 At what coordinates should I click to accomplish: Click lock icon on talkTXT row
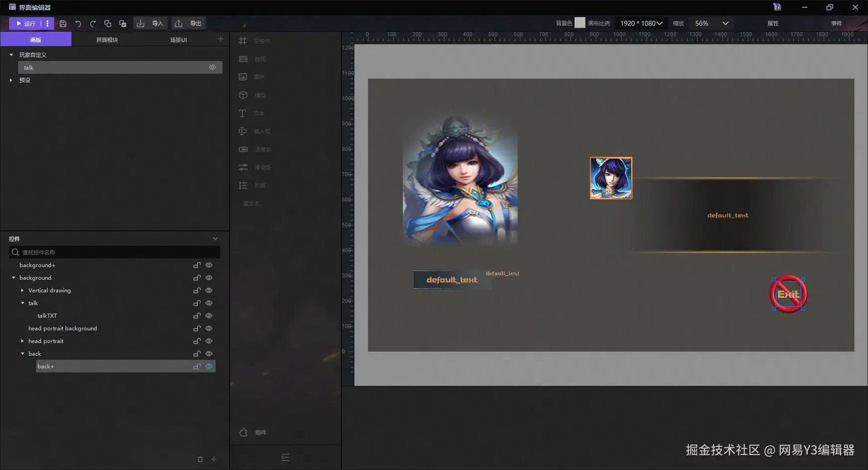pyautogui.click(x=197, y=316)
